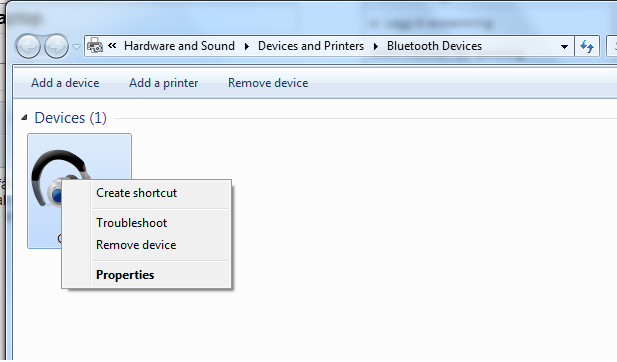617x362 pixels.
Task: Click the Back navigation arrow button
Action: (28, 46)
